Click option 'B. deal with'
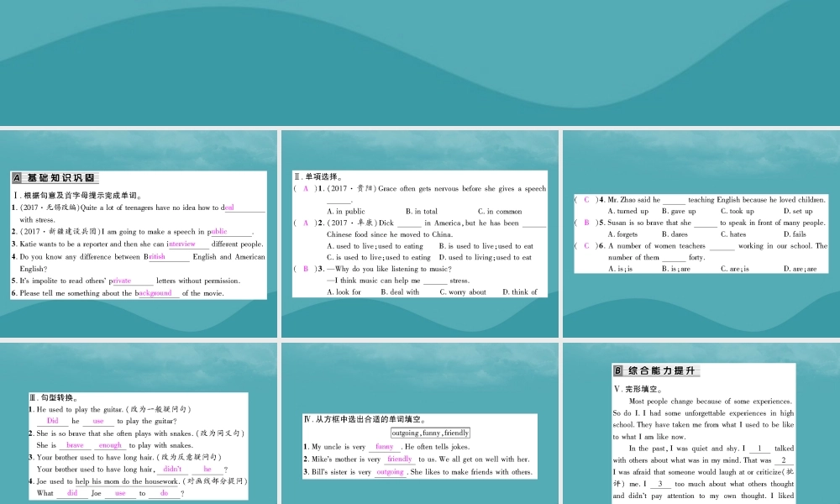 point(400,292)
